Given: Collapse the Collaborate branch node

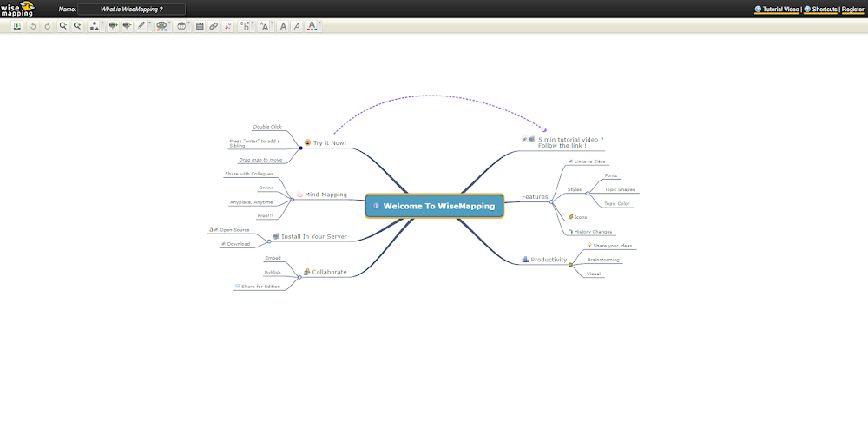Looking at the screenshot, I should [x=299, y=277].
